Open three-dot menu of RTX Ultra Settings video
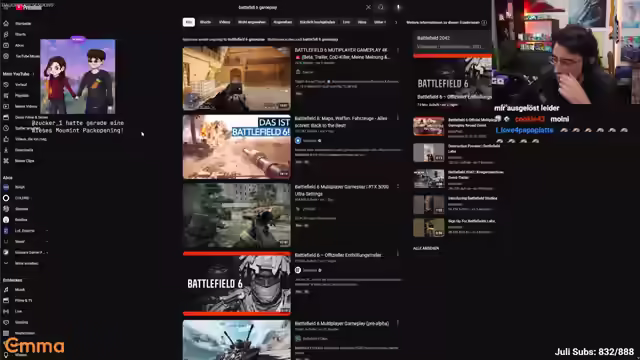Viewport: 640px width, 360px height. [398, 187]
